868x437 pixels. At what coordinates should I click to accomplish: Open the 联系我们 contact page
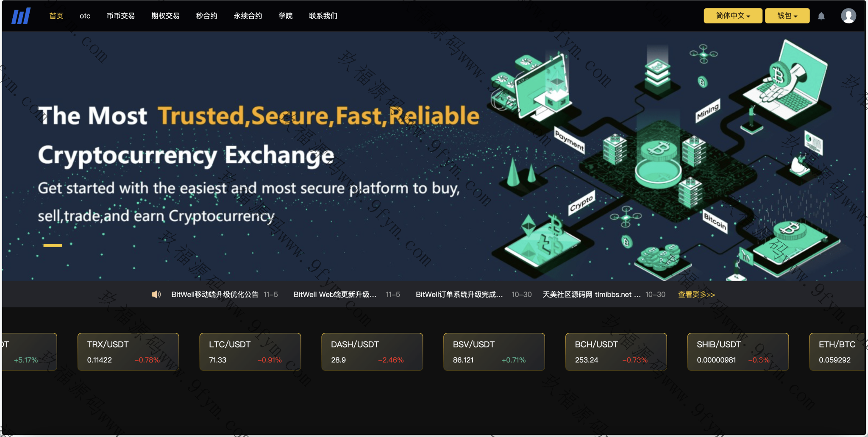point(323,16)
